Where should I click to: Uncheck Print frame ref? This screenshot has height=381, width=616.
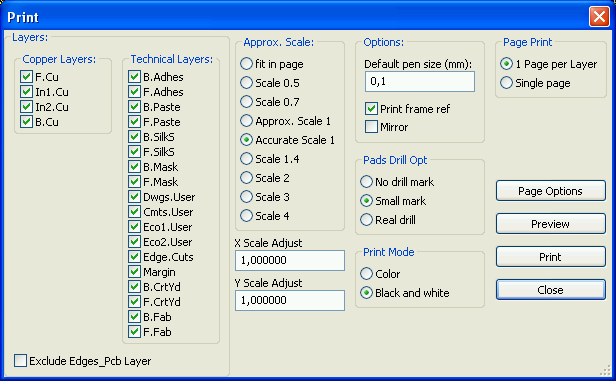[371, 108]
